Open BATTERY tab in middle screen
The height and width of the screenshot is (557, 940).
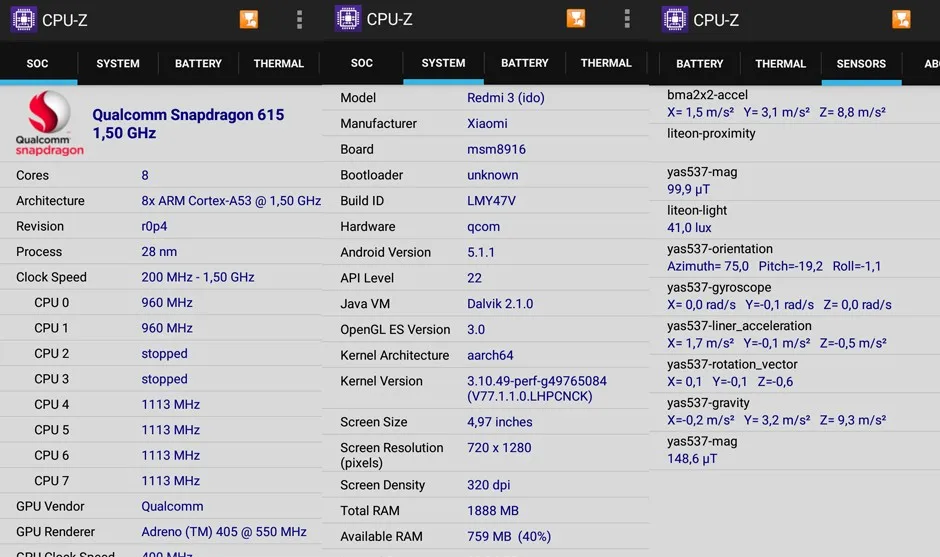tap(525, 63)
